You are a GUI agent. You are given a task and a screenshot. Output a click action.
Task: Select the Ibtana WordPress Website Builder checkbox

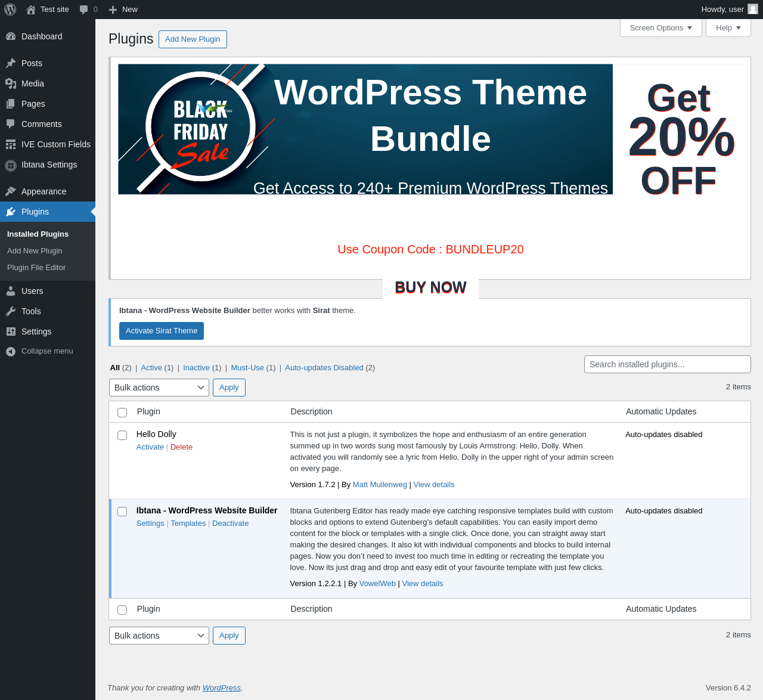click(122, 512)
